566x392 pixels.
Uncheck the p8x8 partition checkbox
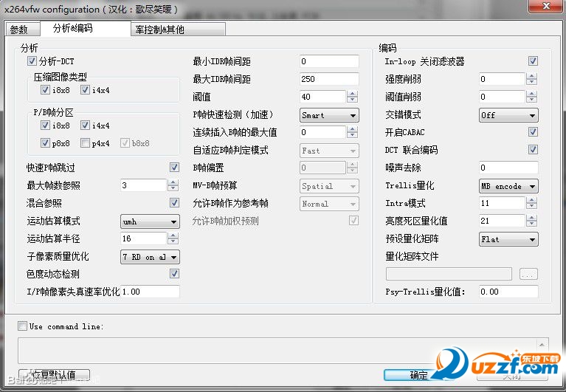tap(45, 143)
